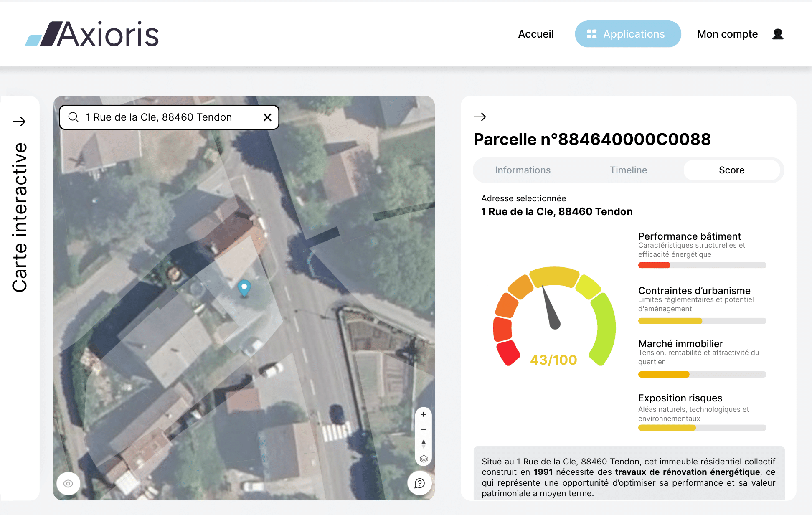Click the Performance bâtiment progress bar
Viewport: 812px width, 515px height.
[x=702, y=265]
